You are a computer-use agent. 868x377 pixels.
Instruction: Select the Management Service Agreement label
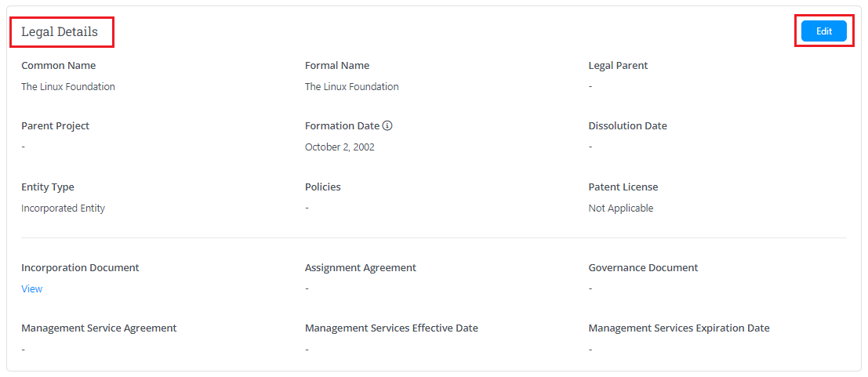pos(99,328)
